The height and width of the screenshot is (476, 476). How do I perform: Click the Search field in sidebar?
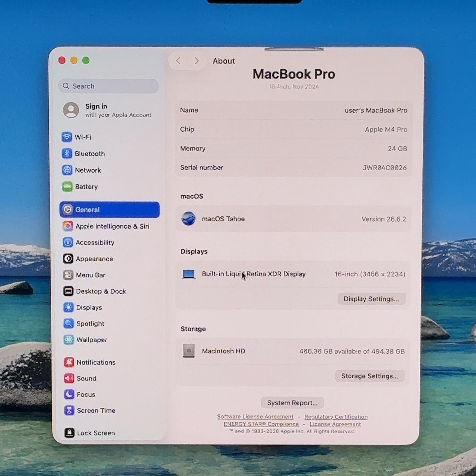(x=109, y=86)
